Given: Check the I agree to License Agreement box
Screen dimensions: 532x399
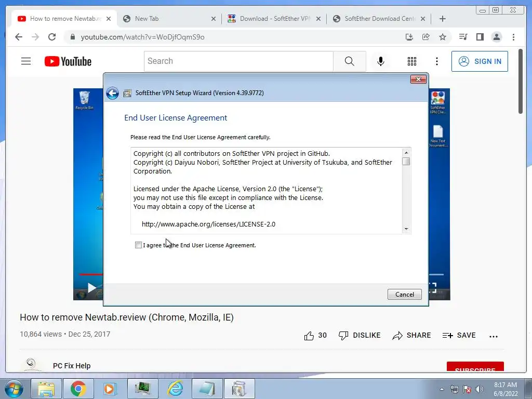Looking at the screenshot, I should (x=138, y=245).
